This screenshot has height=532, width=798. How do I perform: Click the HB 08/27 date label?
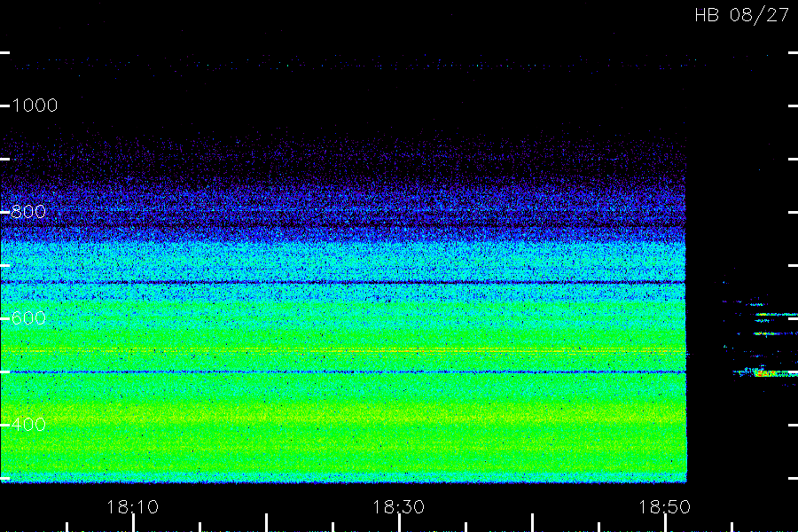[x=741, y=15]
